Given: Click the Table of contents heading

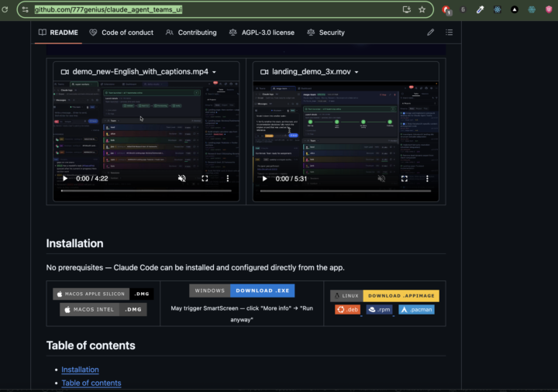Looking at the screenshot, I should click(91, 346).
